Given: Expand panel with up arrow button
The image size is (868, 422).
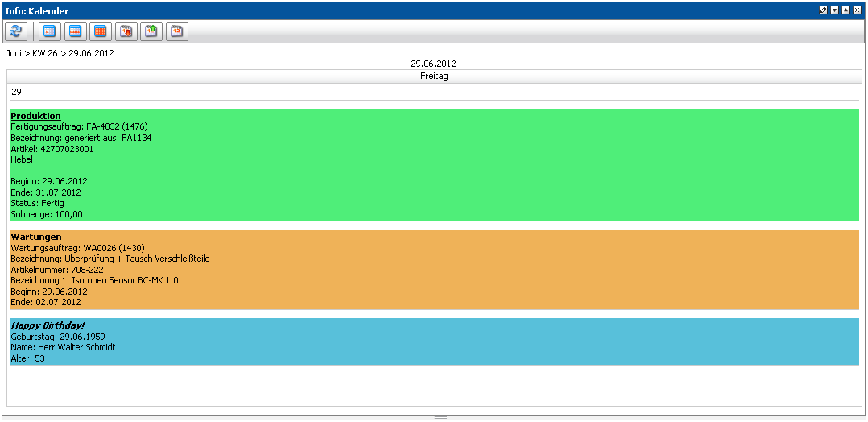Looking at the screenshot, I should click(x=845, y=10).
